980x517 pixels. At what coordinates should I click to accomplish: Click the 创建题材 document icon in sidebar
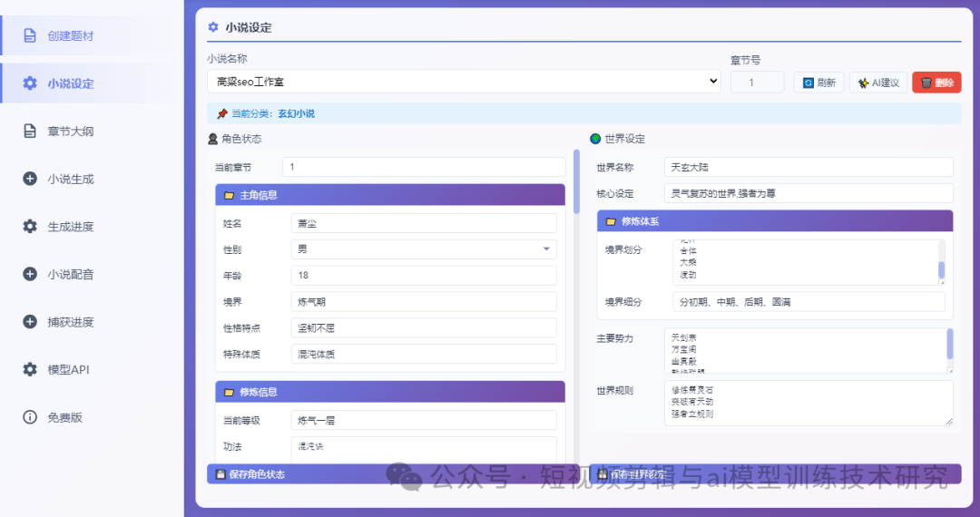point(29,35)
